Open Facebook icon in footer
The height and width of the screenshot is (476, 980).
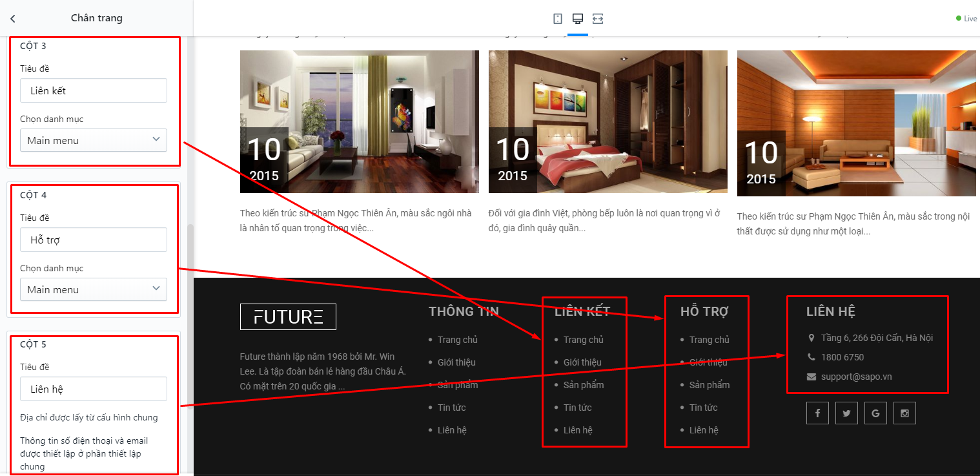[x=817, y=413]
